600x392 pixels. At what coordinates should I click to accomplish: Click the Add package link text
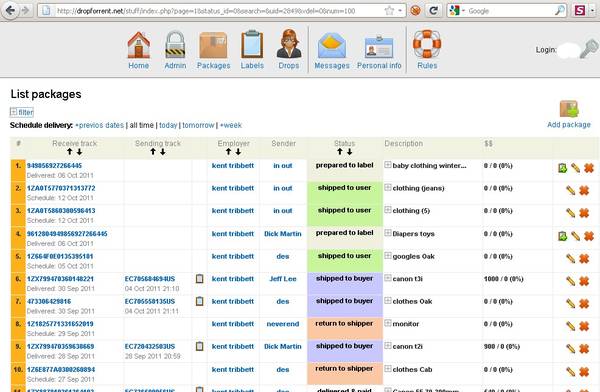pyautogui.click(x=569, y=125)
